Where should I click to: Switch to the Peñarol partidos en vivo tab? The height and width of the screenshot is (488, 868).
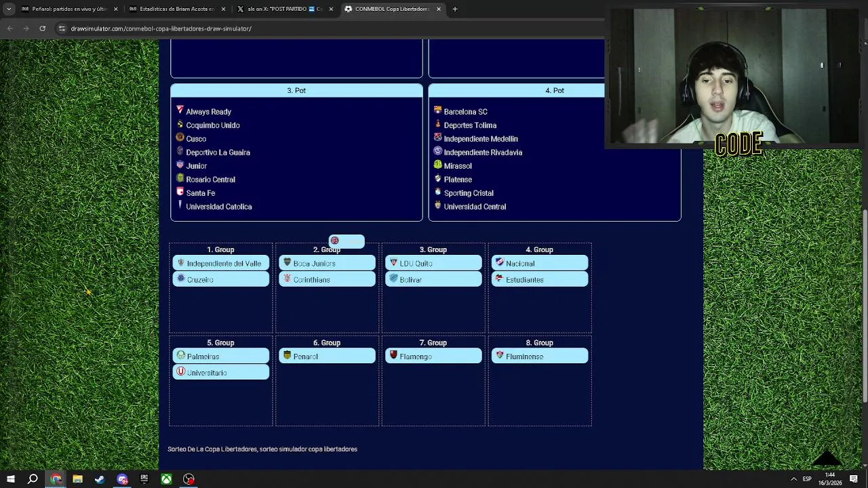[68, 9]
